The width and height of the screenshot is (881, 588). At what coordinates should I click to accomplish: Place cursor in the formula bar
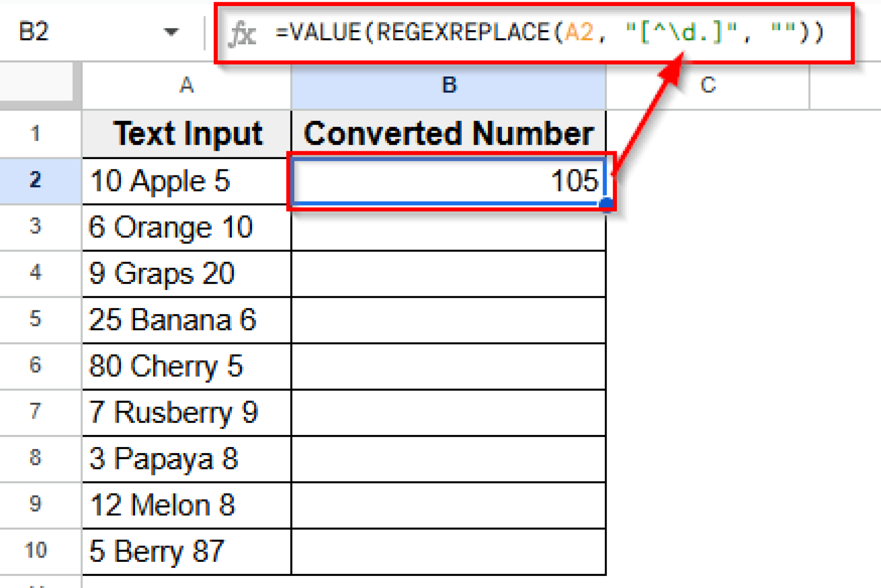(x=516, y=34)
